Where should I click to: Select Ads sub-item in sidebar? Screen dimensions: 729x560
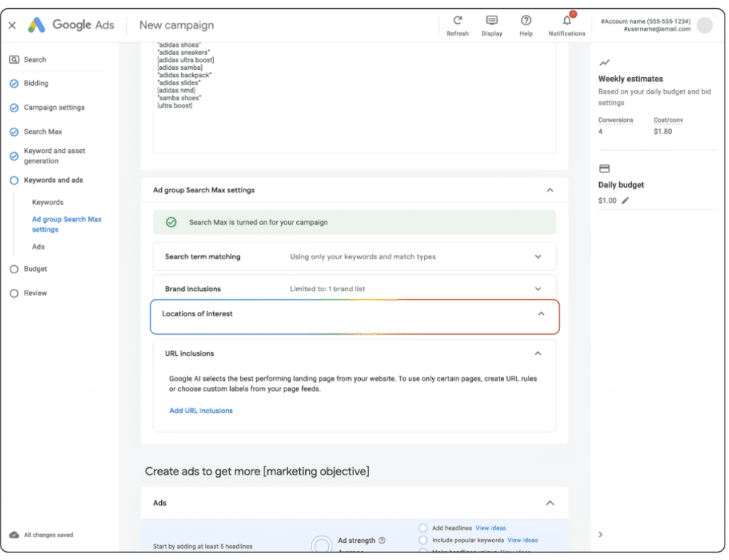[x=38, y=247]
